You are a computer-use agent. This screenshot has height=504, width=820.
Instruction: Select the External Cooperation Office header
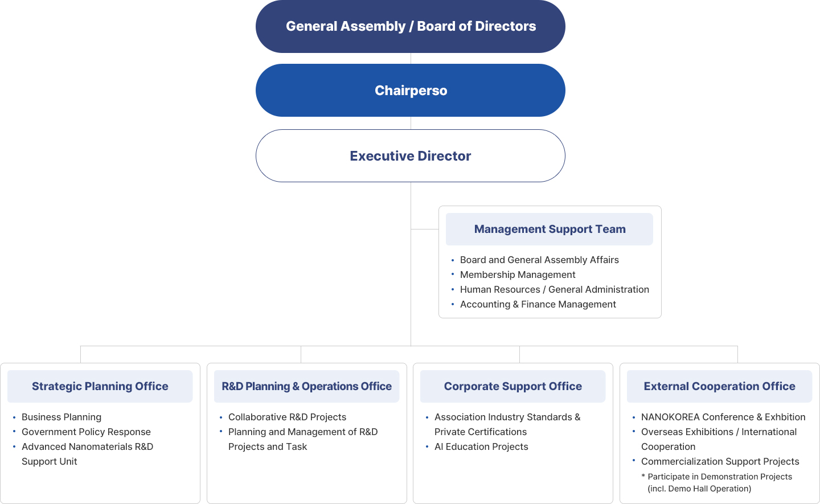point(719,387)
